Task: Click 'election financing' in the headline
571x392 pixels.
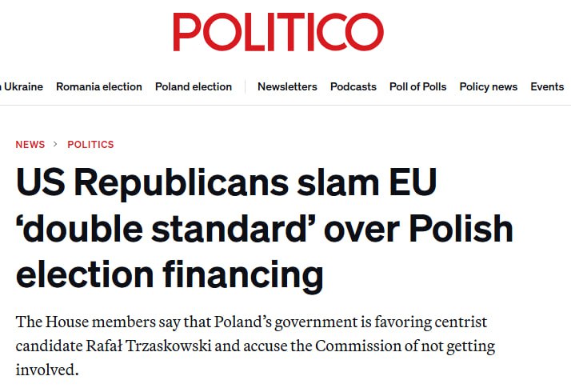Action: tap(170, 274)
